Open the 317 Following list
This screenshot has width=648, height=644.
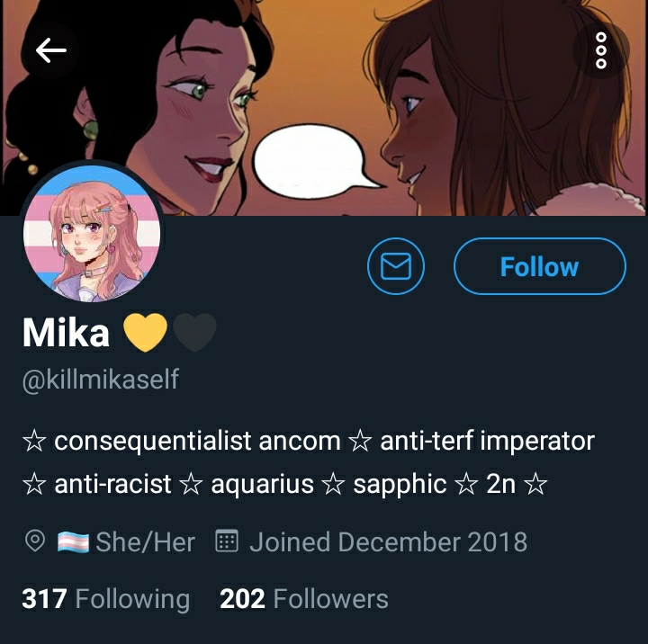click(x=106, y=598)
